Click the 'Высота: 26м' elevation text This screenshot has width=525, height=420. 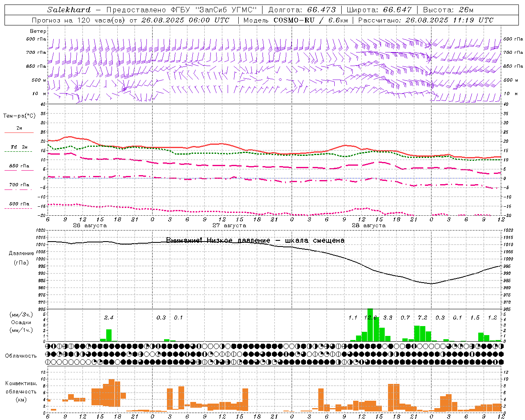[x=448, y=10]
